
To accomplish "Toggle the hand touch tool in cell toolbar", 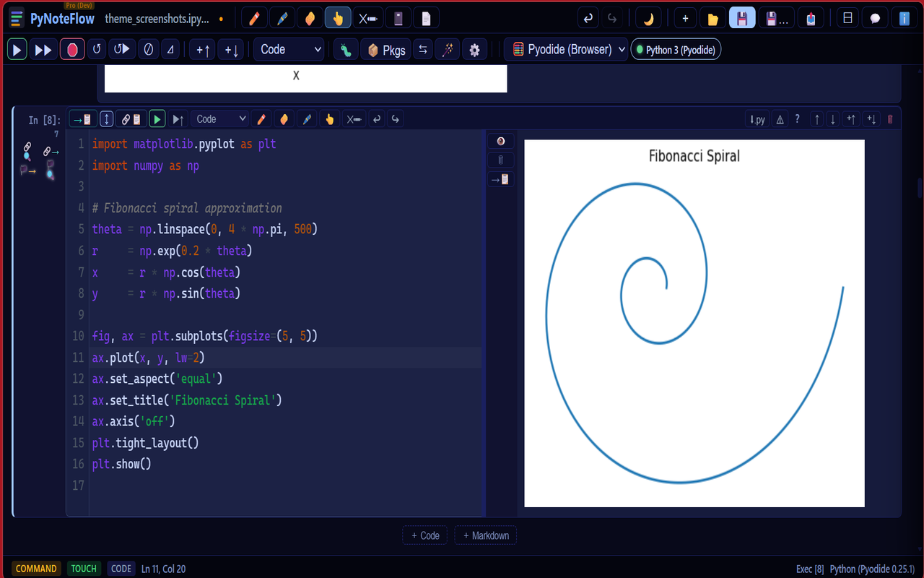I will click(330, 119).
